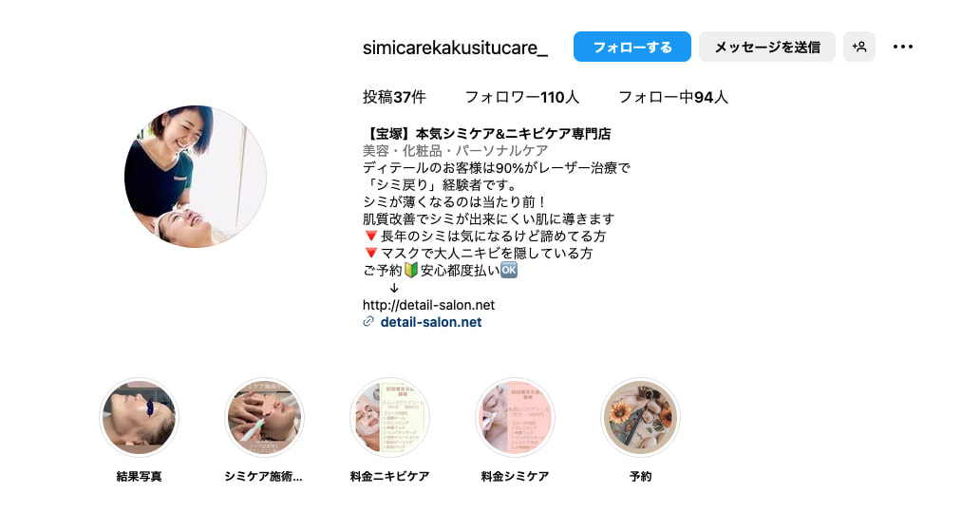Click the circular profile picture
Viewport: 980px width, 512px height.
click(196, 177)
